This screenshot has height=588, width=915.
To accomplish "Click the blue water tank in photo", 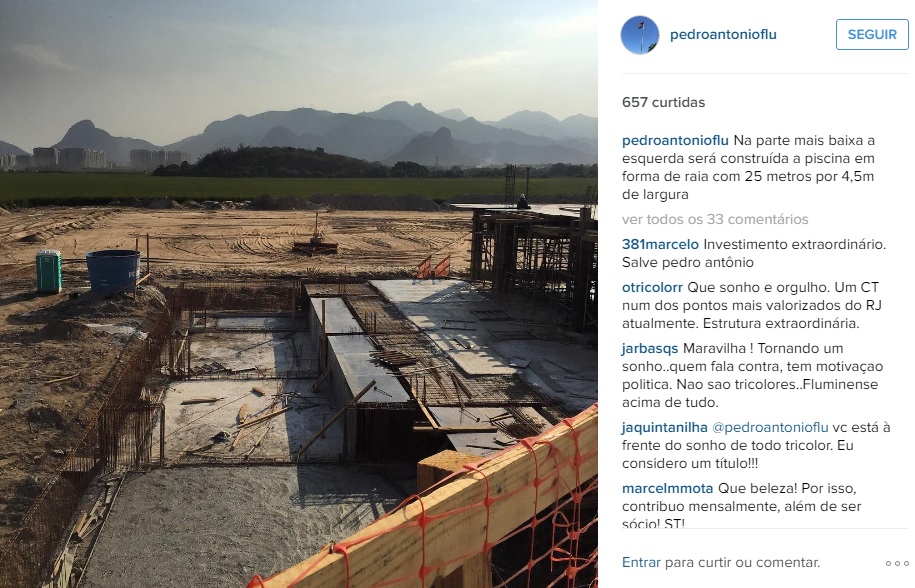I will click(x=113, y=272).
